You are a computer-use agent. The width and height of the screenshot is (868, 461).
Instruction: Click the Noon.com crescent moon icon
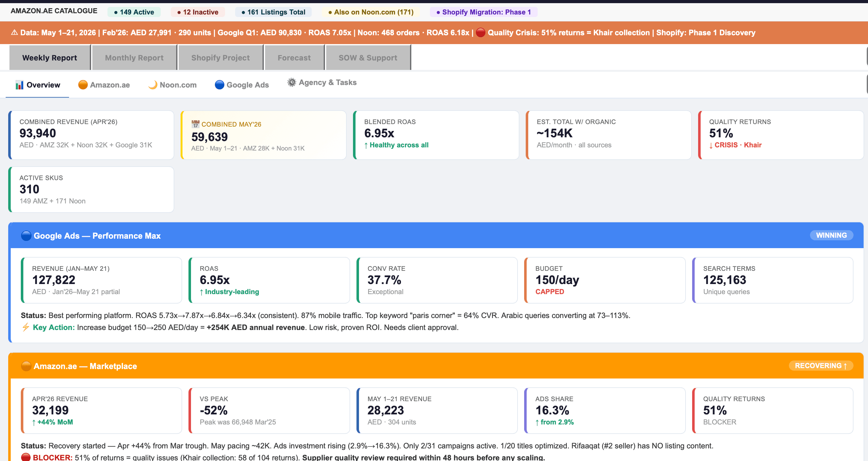[153, 85]
